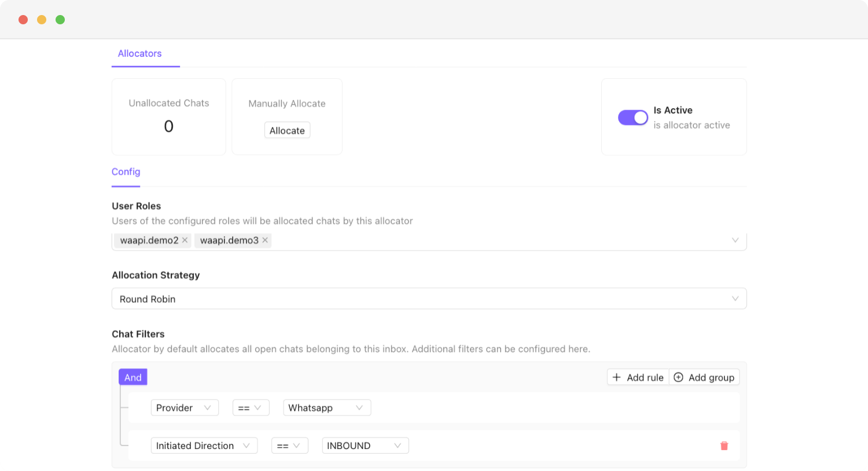Image resolution: width=868 pixels, height=471 pixels.
Task: Click the Unallocated Chats count 0
Action: [168, 126]
